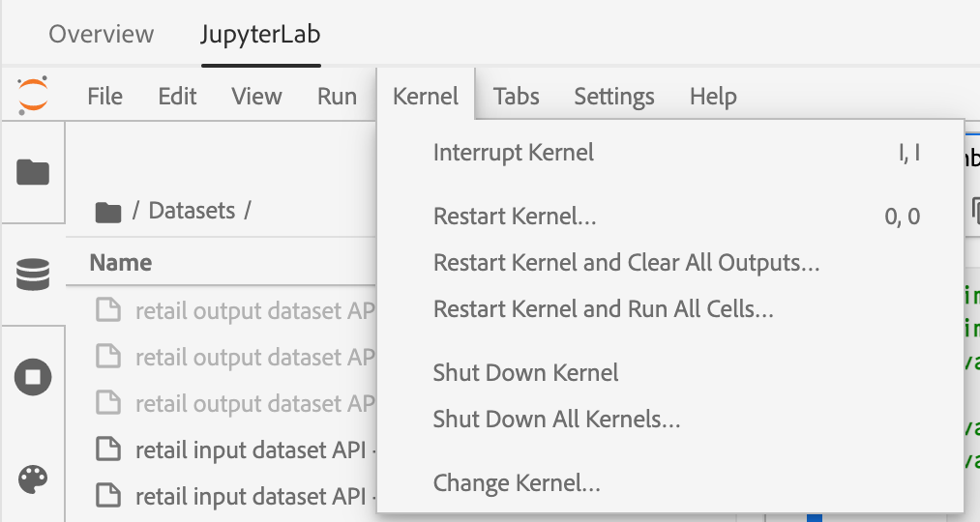
Task: Open the Datasets database sidebar icon
Action: [33, 275]
